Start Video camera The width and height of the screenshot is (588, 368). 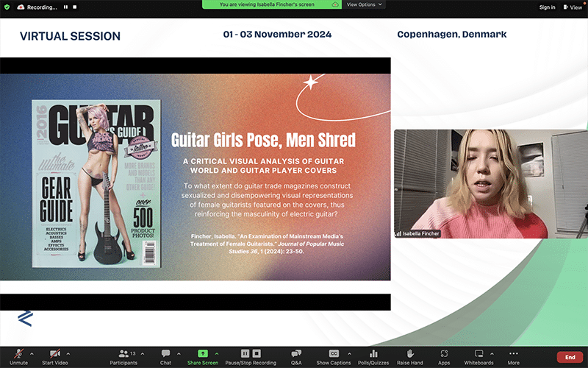[54, 357]
